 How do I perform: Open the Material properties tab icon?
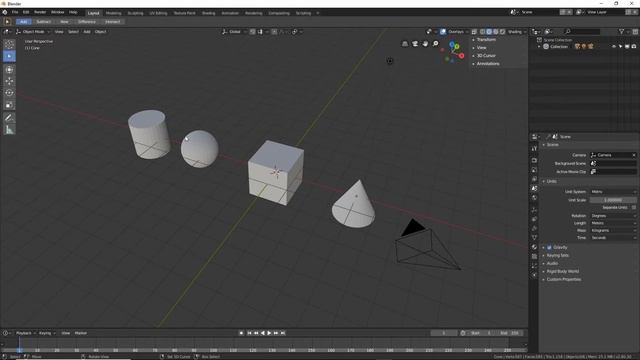(x=534, y=247)
